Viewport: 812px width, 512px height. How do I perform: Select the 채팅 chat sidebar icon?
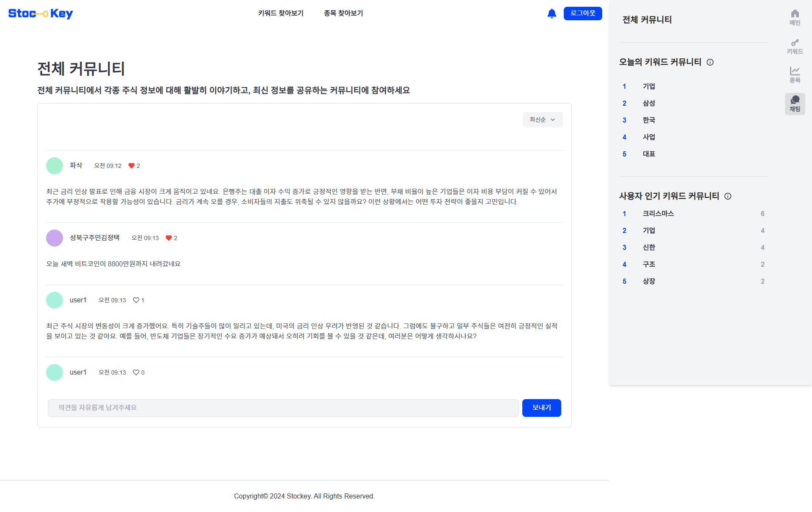click(795, 104)
